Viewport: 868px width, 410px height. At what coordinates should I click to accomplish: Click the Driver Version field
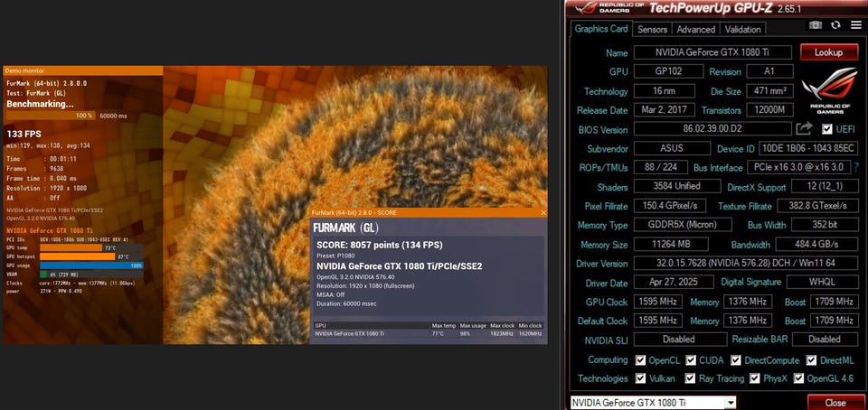click(x=746, y=264)
